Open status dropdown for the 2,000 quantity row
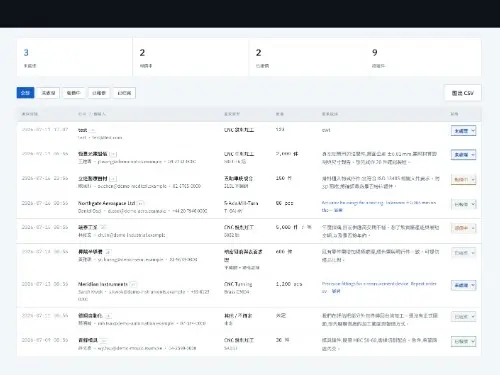Screen dimensions: 500x375 (x=463, y=155)
